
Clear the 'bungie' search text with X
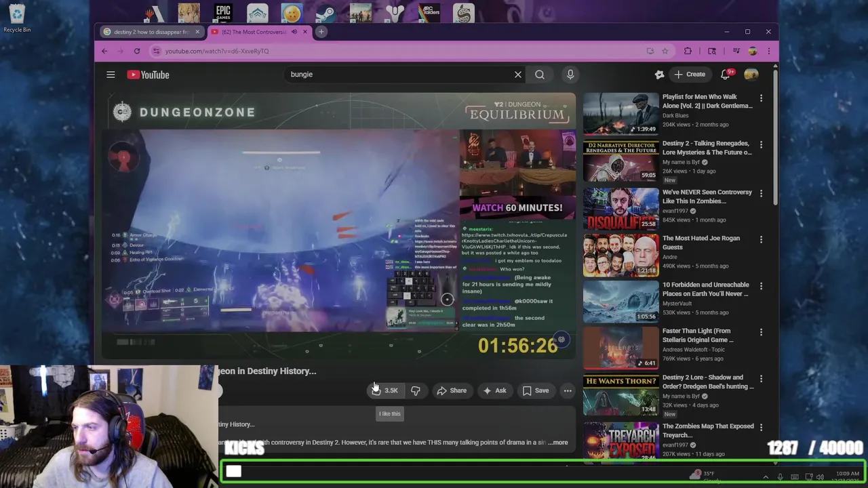coord(518,75)
